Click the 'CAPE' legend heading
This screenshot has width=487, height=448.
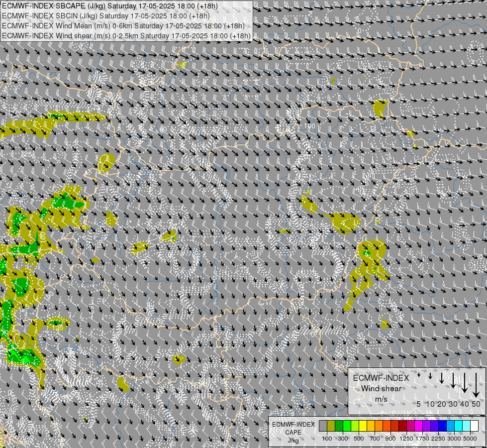pos(293,432)
